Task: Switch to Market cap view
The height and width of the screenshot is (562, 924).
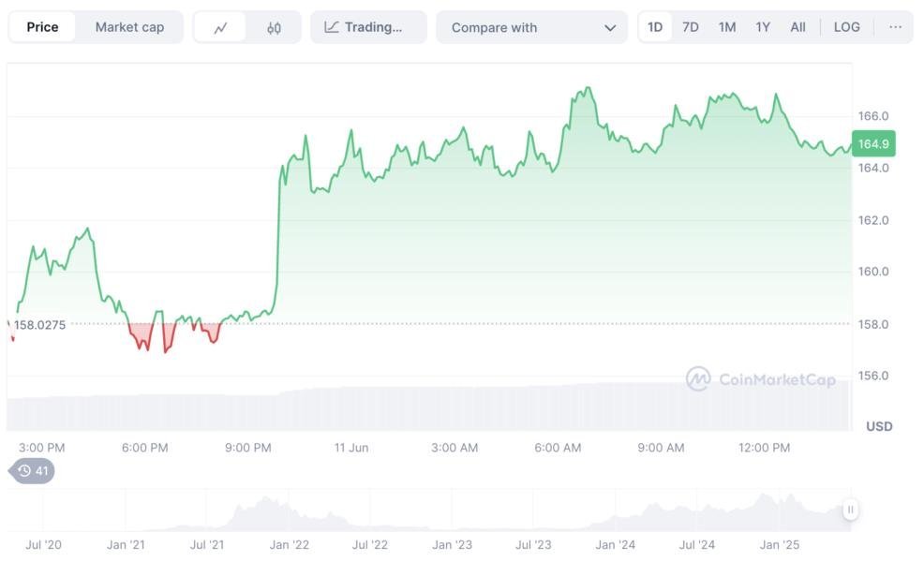Action: pos(129,27)
